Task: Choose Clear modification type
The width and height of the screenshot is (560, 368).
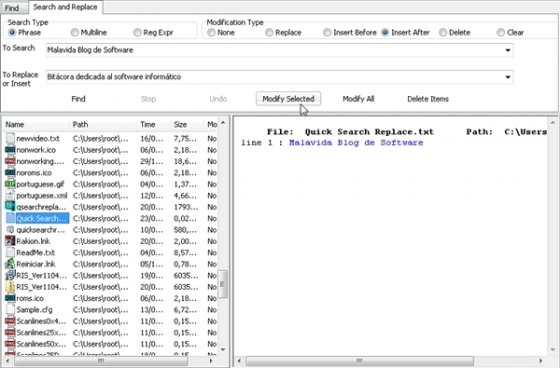Action: [501, 33]
